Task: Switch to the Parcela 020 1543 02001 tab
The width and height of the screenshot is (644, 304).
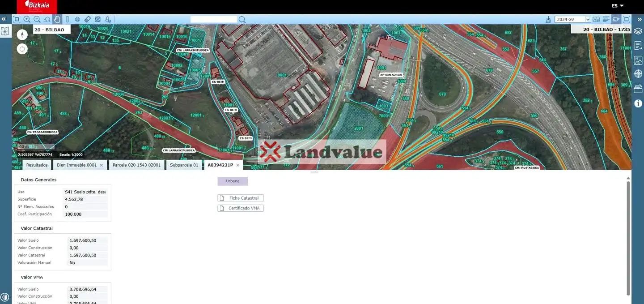Action: pos(136,165)
